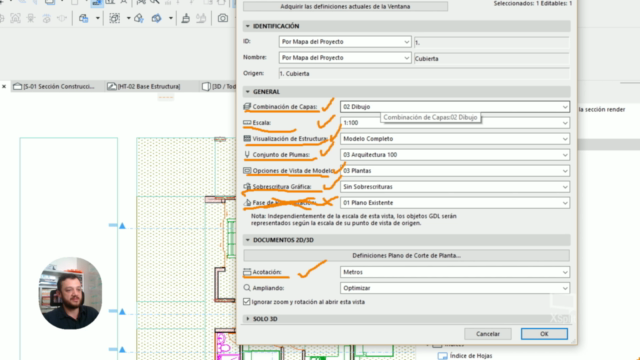Click the camera icon in the toolbar

223,18
